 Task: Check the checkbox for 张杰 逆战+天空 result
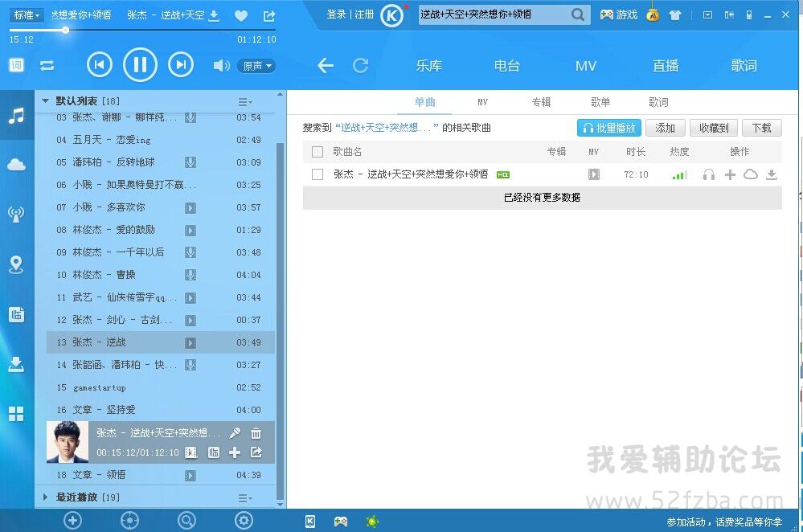coord(318,174)
